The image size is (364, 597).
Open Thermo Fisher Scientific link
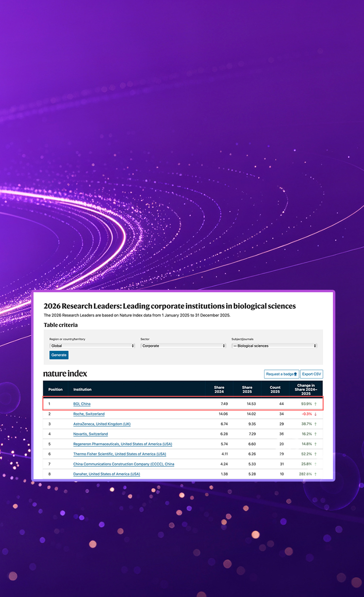tap(120, 454)
